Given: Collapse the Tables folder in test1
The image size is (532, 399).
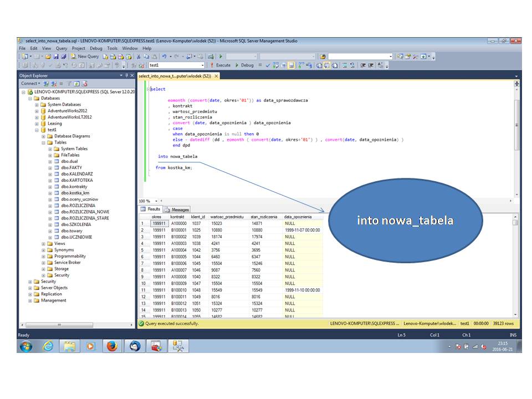Looking at the screenshot, I should (x=43, y=142).
